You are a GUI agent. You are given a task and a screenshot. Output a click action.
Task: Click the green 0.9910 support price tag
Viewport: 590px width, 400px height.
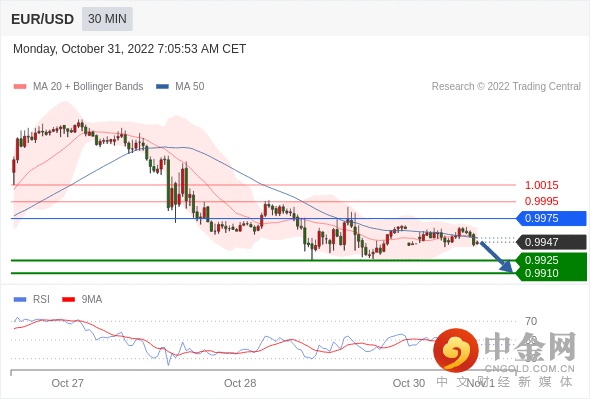click(552, 274)
